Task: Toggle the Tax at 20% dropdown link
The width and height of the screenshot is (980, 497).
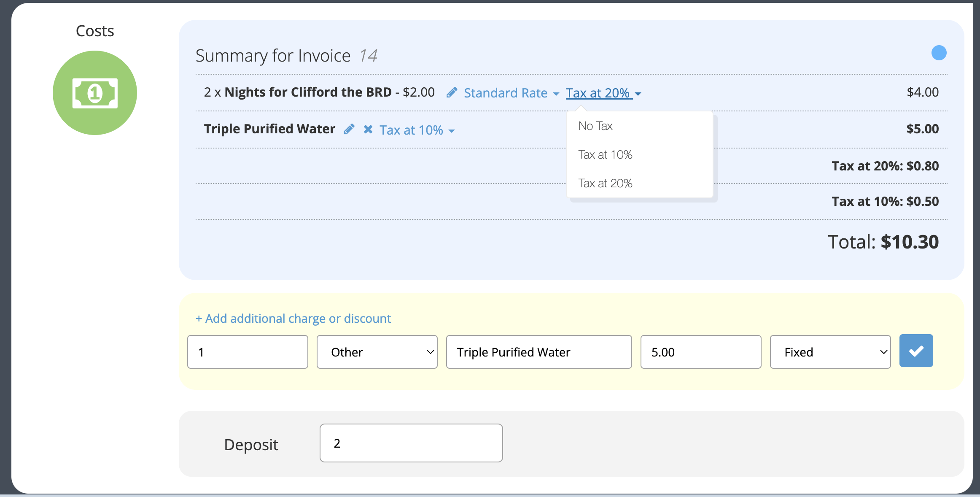Action: tap(603, 93)
